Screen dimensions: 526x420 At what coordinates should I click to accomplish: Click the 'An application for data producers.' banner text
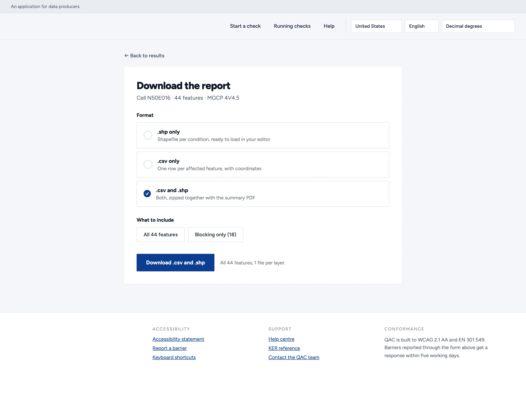pos(46,7)
